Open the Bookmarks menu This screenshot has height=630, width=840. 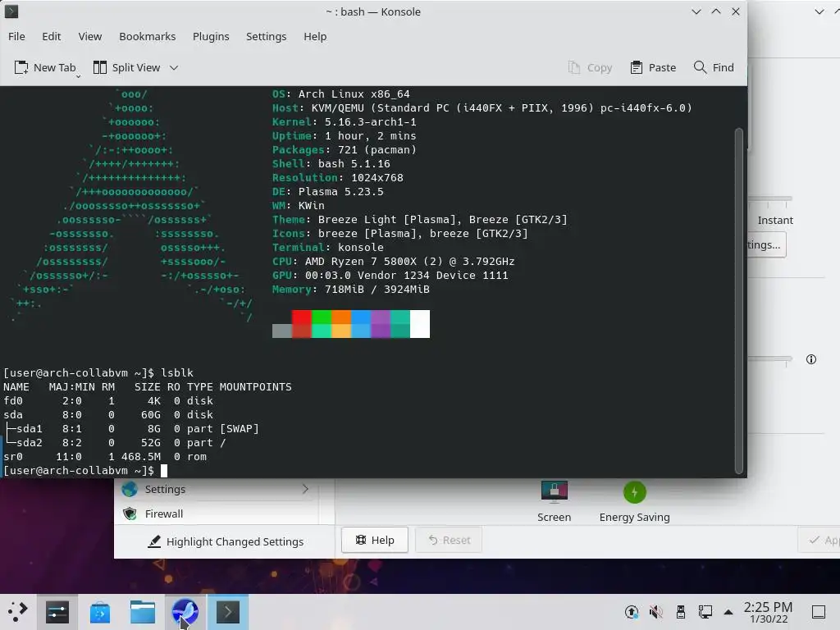tap(148, 36)
